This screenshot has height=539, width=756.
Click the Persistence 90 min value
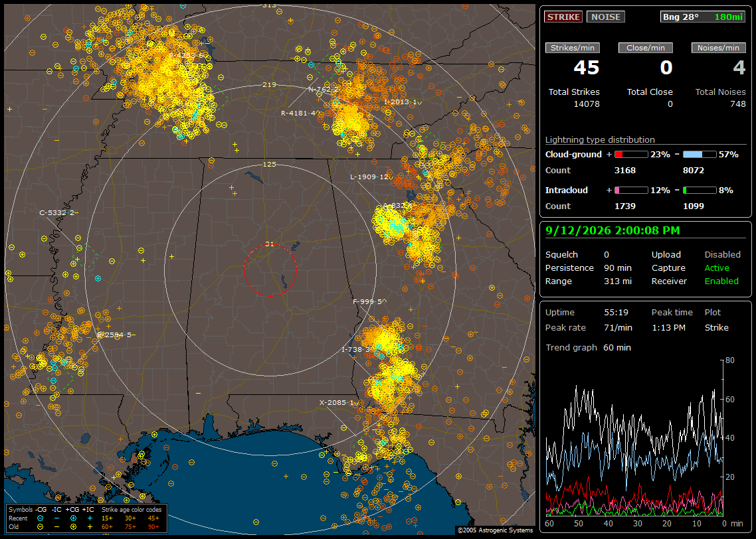click(618, 268)
